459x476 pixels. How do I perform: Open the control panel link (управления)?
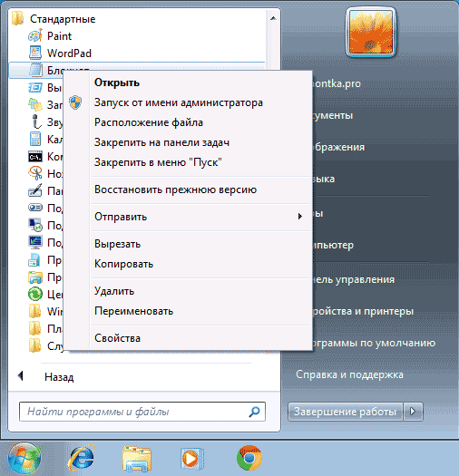[x=354, y=279]
